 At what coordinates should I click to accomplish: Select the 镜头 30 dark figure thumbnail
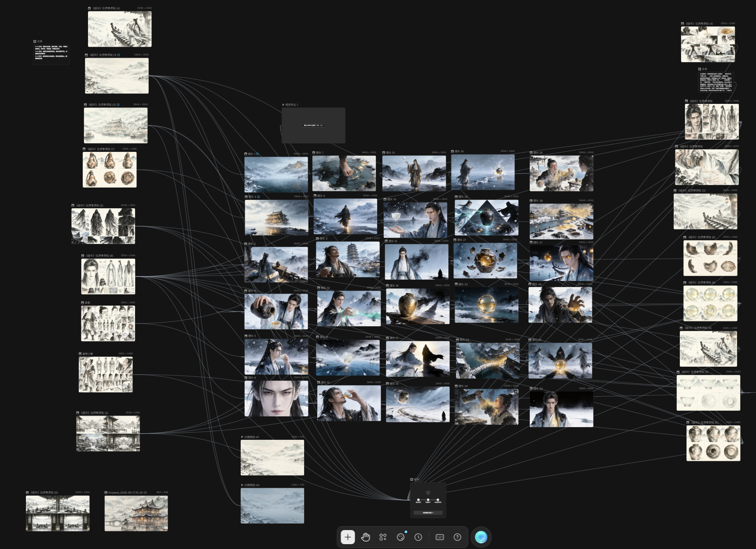[561, 409]
